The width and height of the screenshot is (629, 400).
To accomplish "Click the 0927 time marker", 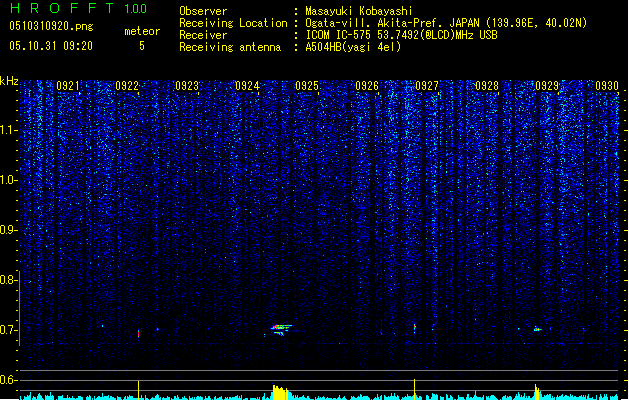I will tap(427, 86).
